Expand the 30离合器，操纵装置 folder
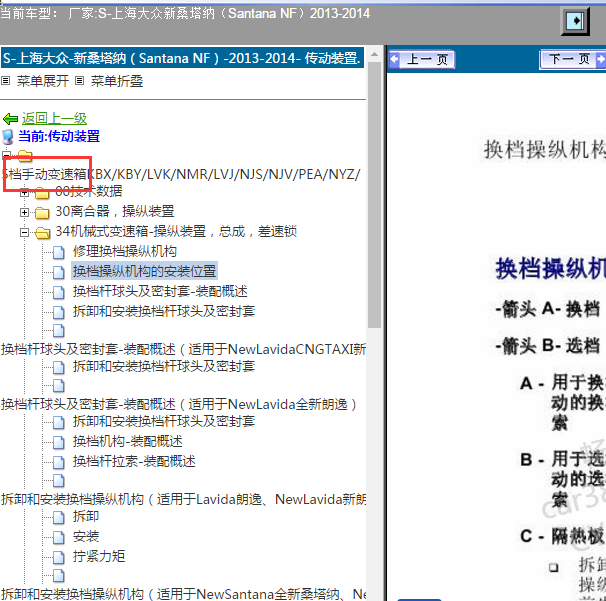Image resolution: width=606 pixels, height=601 pixels. click(24, 212)
